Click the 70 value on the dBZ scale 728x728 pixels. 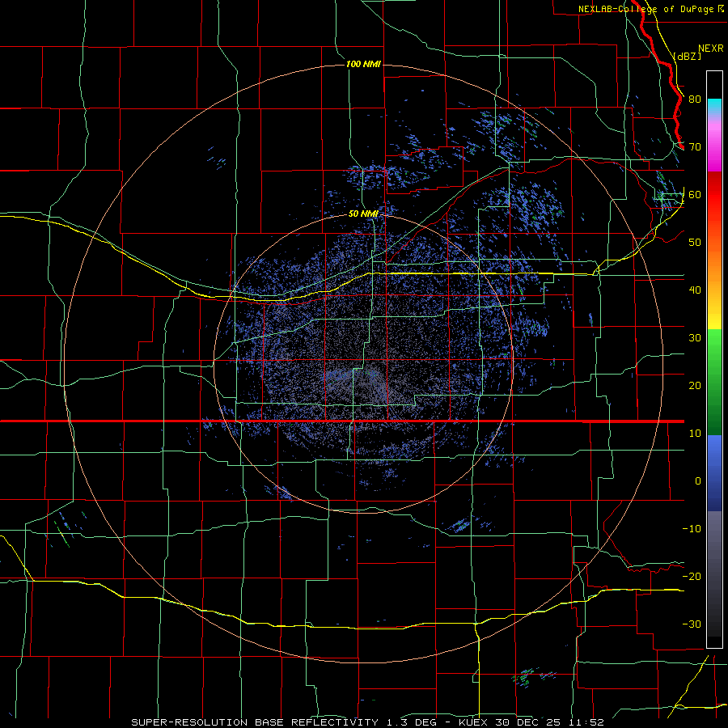pos(695,147)
